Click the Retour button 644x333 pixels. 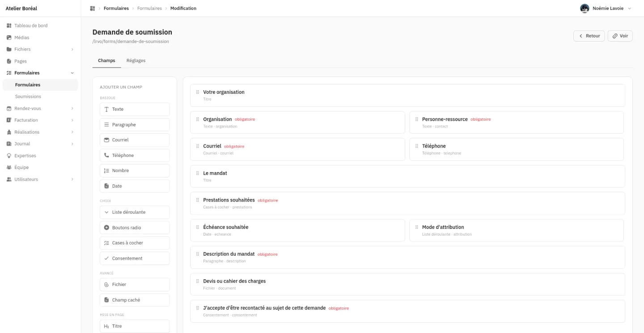(x=589, y=36)
